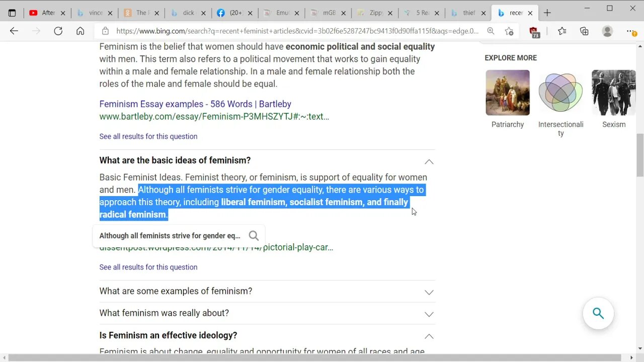This screenshot has height=362, width=644.
Task: Search the selected text with magnifier icon
Action: [x=254, y=236]
